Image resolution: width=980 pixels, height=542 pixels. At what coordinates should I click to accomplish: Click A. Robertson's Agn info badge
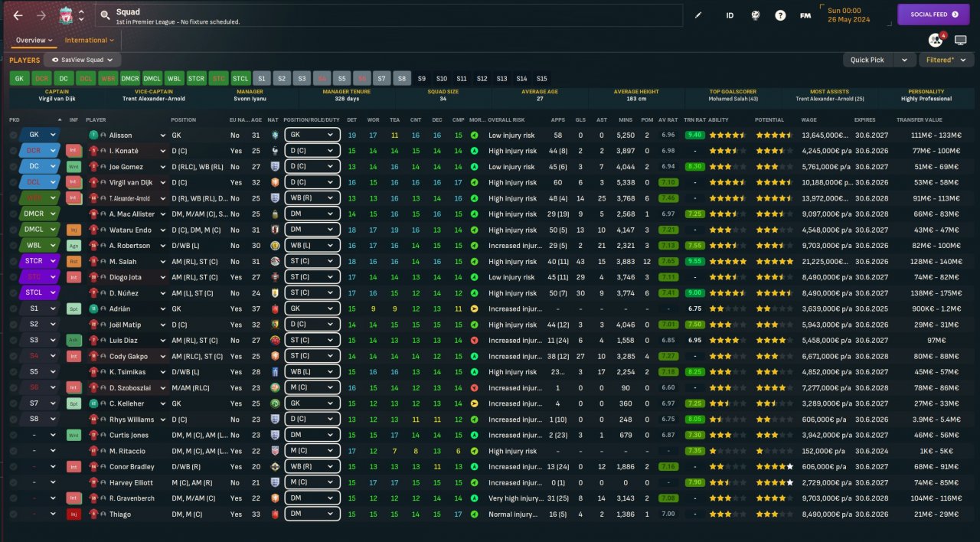[x=73, y=246]
